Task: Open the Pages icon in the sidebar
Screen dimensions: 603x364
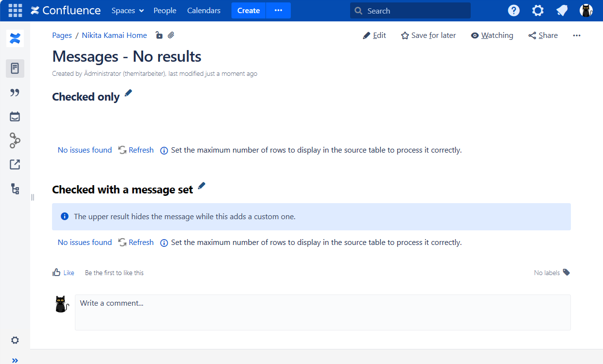Action: pos(15,69)
